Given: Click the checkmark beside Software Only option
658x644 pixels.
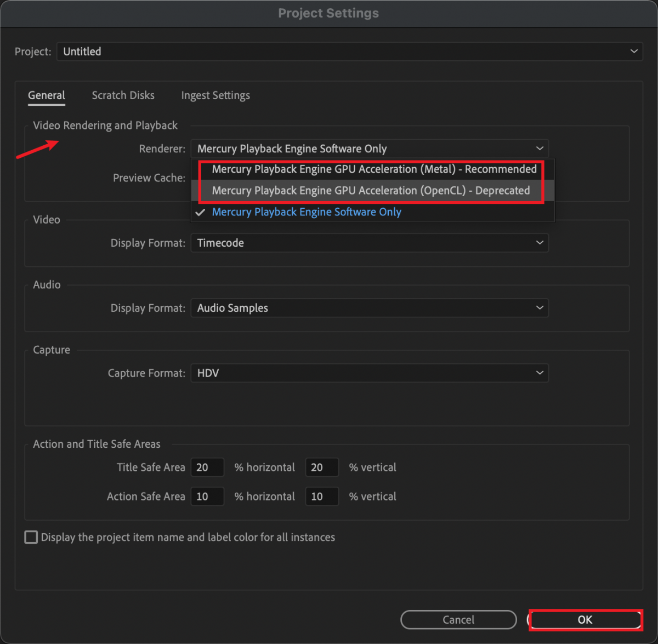Looking at the screenshot, I should [x=200, y=212].
